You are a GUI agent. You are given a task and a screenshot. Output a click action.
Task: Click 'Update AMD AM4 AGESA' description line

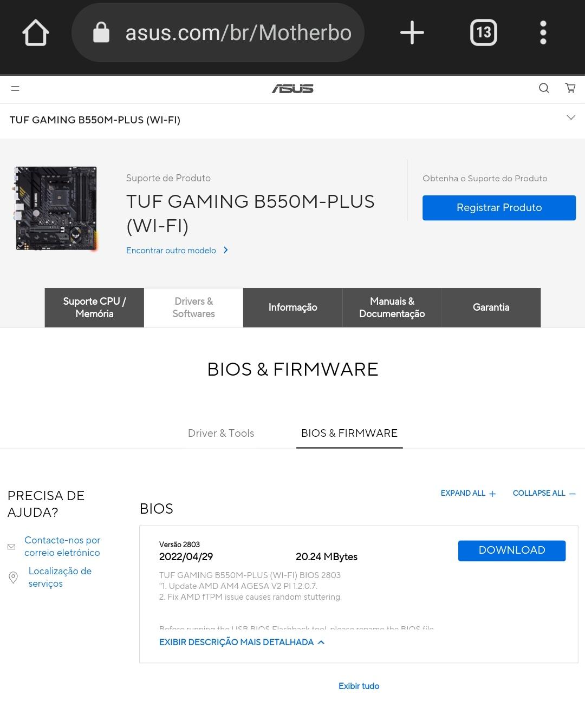(x=238, y=586)
